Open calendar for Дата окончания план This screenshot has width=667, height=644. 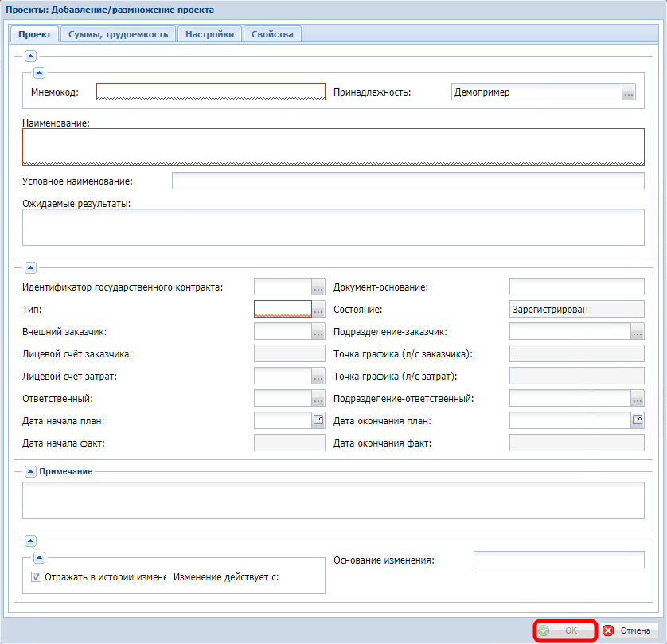click(637, 420)
